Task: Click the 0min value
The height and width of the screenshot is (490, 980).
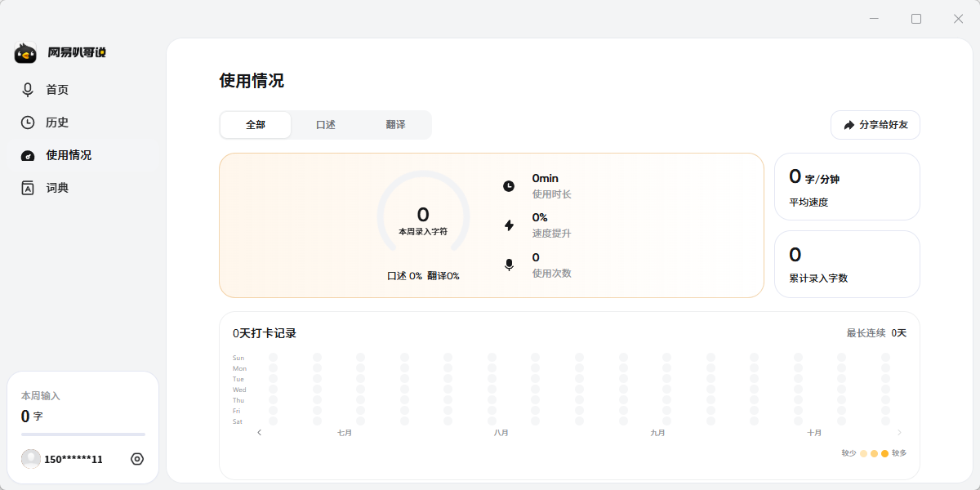Action: click(x=546, y=178)
